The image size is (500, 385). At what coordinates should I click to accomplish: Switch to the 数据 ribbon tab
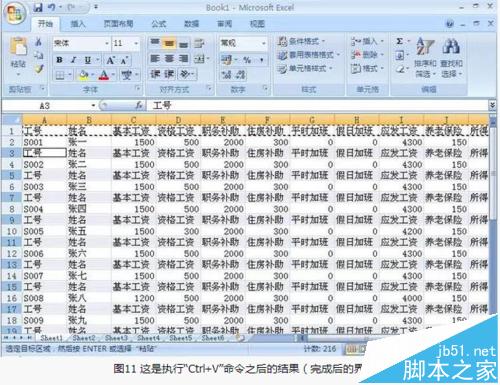click(x=192, y=23)
